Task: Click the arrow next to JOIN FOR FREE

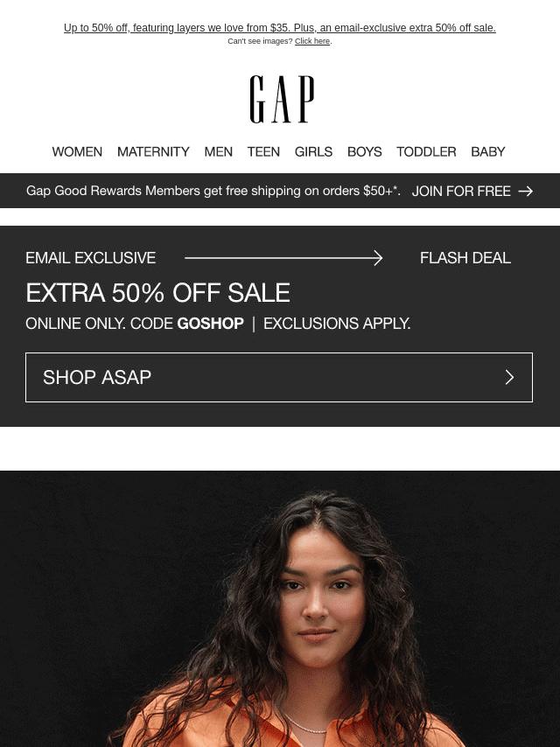Action: tap(525, 191)
